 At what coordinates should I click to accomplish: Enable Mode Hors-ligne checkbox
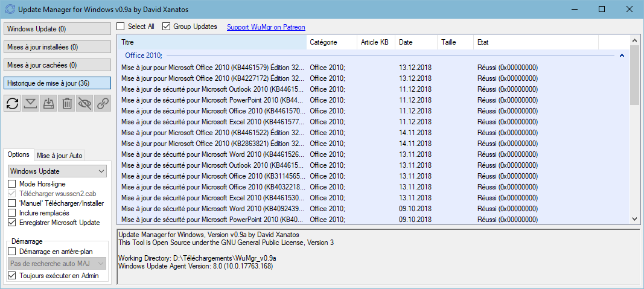point(12,184)
